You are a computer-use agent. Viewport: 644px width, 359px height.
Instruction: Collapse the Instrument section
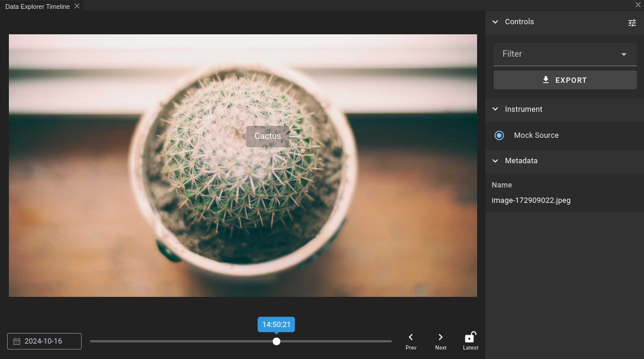(x=495, y=109)
